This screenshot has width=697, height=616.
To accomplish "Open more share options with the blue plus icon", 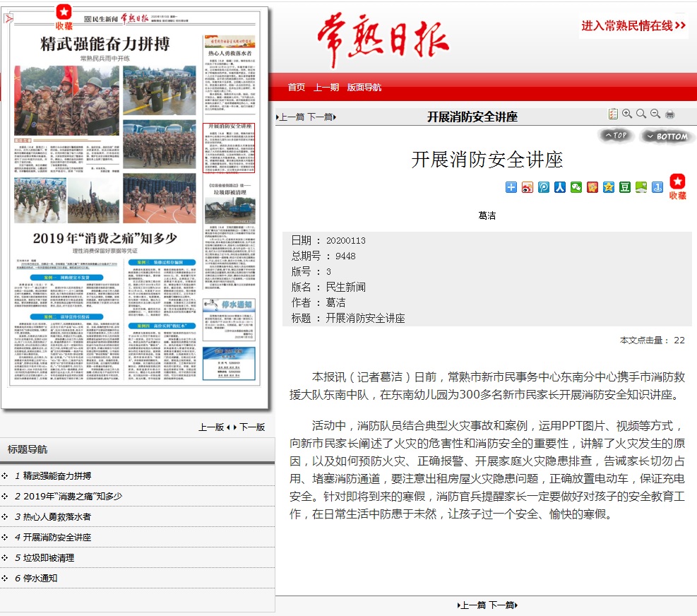I will tap(511, 187).
